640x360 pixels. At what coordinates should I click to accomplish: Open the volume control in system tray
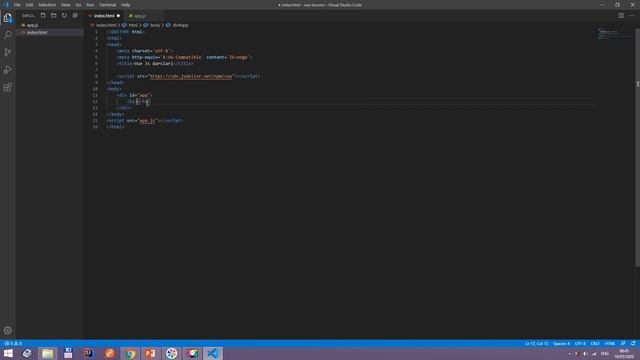585,353
